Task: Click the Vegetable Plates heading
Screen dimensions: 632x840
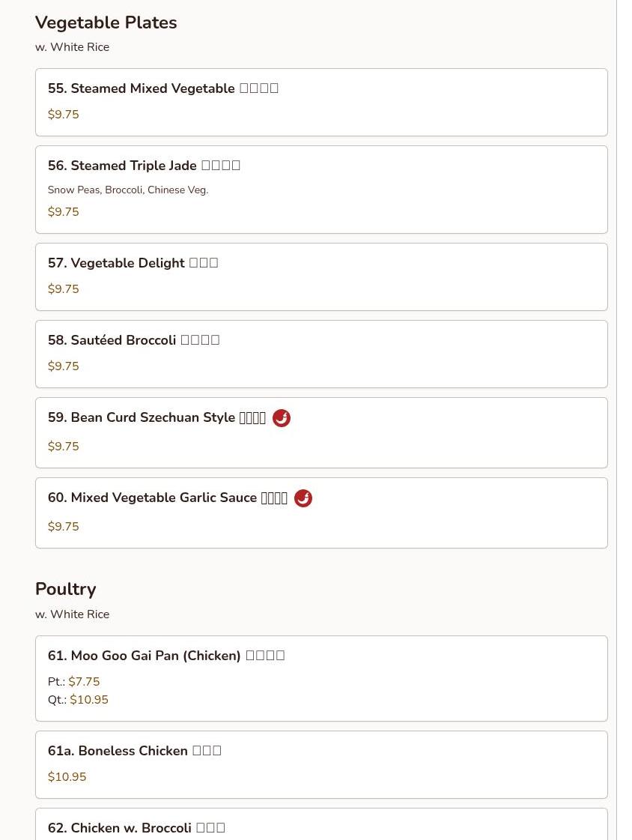Action: [x=106, y=22]
